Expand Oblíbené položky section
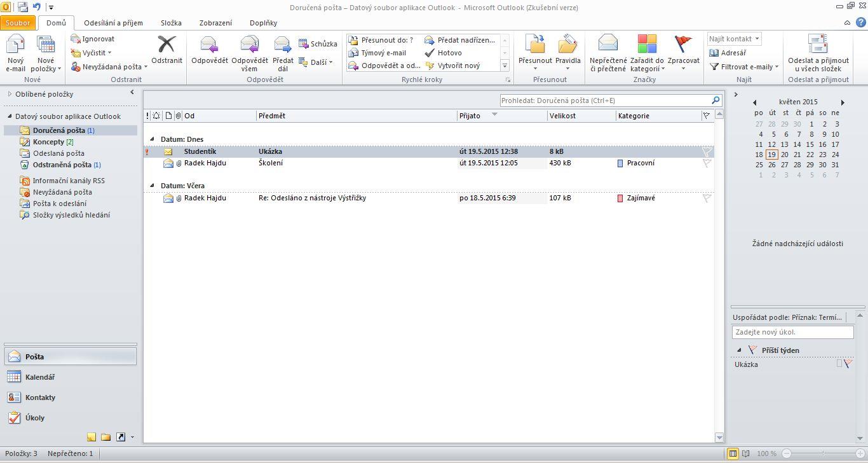868x463 pixels. [x=10, y=94]
